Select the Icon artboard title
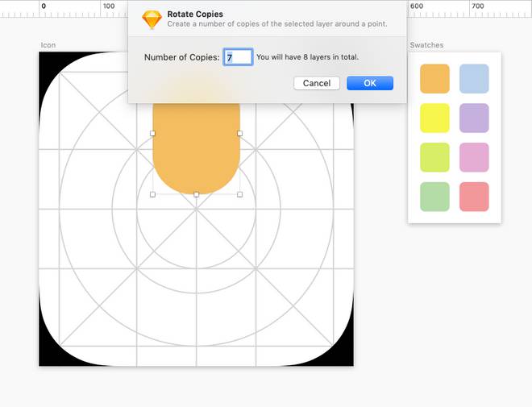 tap(48, 45)
